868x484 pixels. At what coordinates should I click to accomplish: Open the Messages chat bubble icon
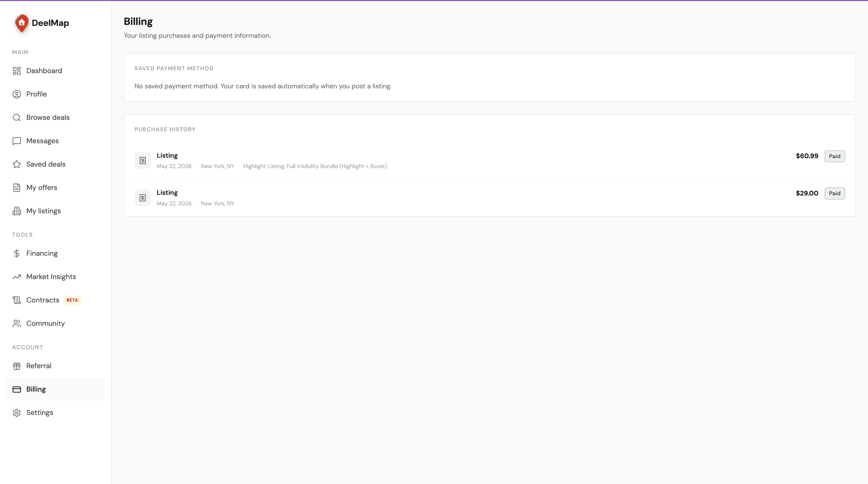click(16, 141)
